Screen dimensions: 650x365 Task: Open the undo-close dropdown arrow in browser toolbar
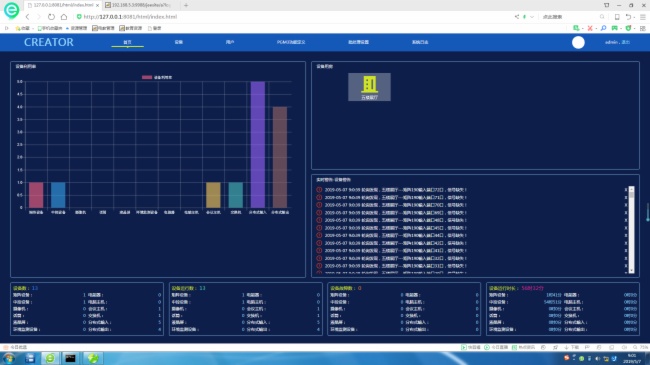pyautogui.click(x=635, y=17)
